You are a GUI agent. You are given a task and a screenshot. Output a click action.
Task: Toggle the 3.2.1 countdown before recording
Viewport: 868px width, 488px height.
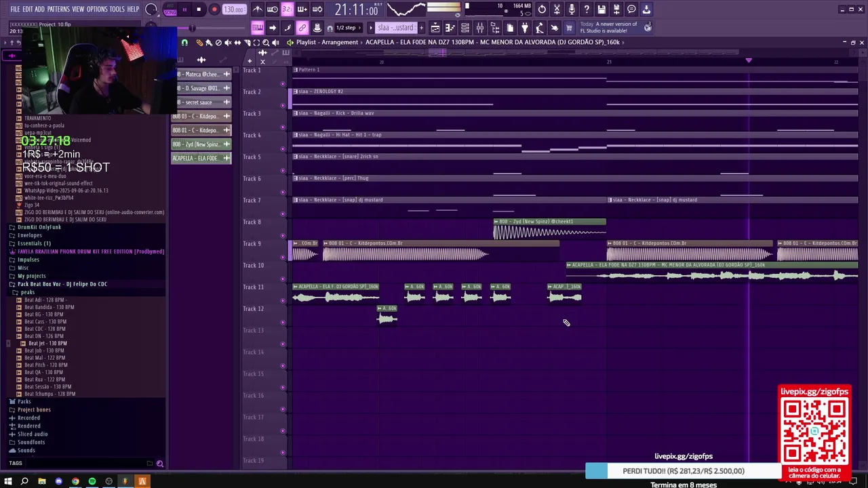[x=287, y=9]
